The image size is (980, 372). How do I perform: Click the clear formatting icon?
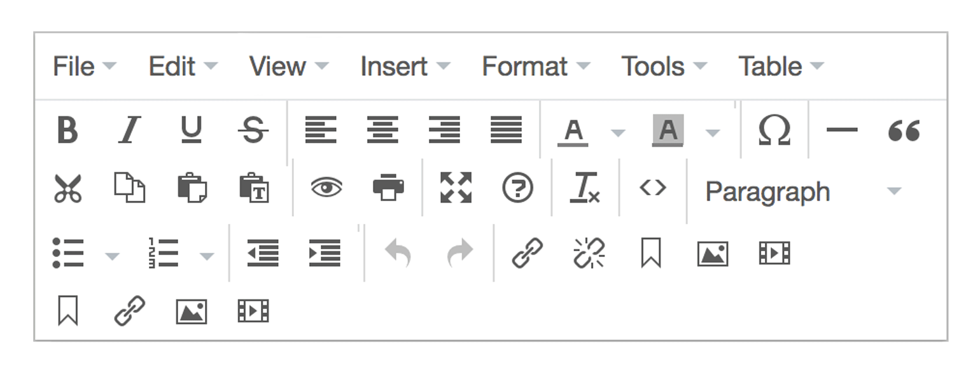coord(585,188)
